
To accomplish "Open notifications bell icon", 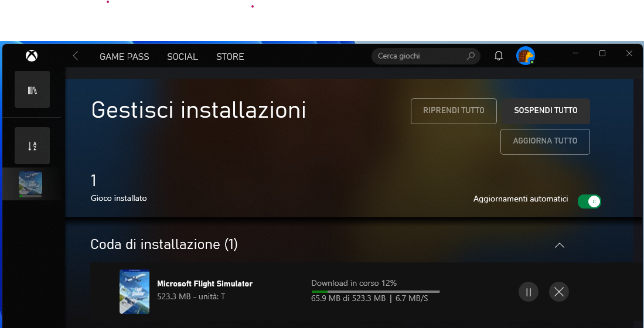I will click(499, 56).
